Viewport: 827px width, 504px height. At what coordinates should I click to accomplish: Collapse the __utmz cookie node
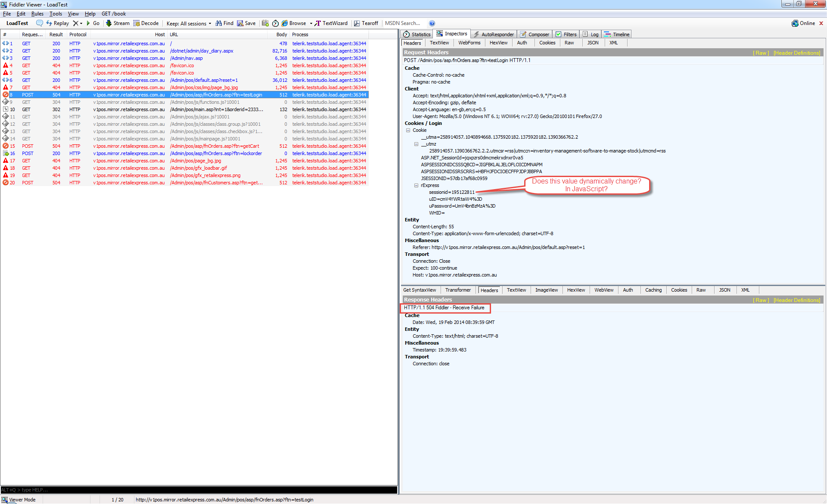416,144
